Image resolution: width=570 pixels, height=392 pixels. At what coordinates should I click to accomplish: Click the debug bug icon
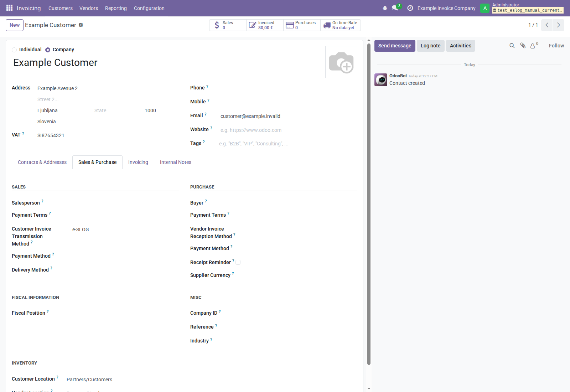(x=385, y=8)
